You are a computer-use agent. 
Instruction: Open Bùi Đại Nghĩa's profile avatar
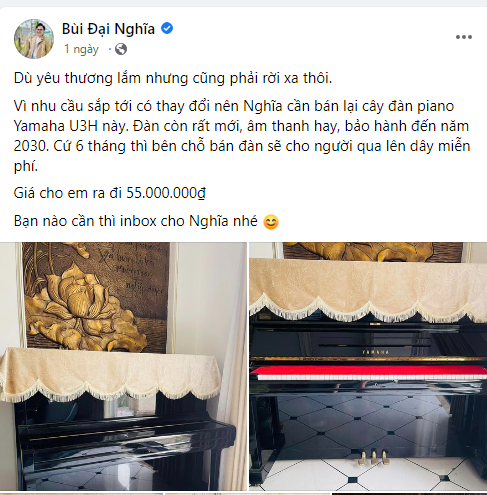(x=34, y=39)
